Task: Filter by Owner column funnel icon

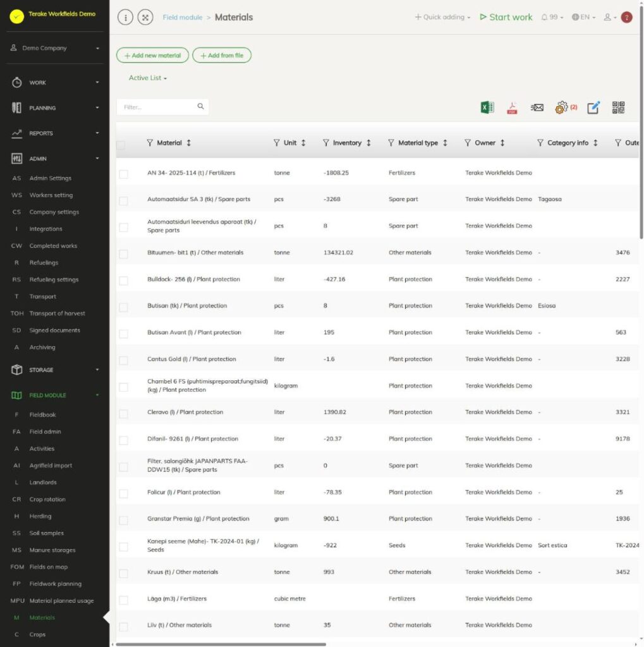Action: pyautogui.click(x=467, y=143)
